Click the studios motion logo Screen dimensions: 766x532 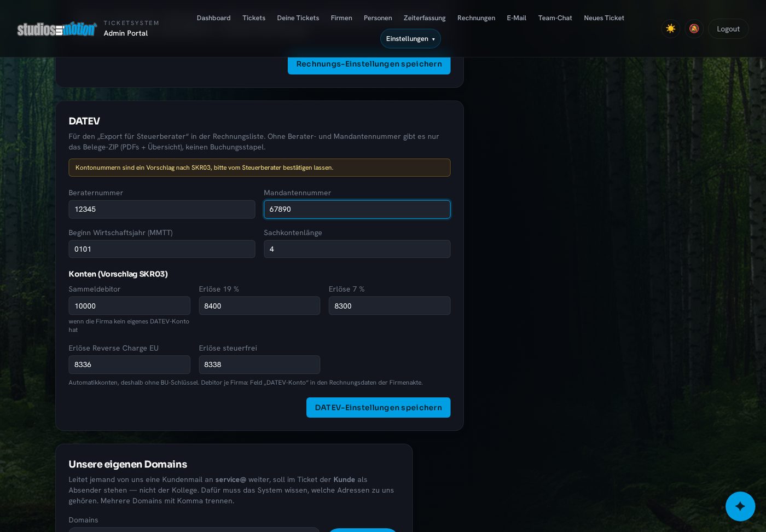tap(57, 29)
